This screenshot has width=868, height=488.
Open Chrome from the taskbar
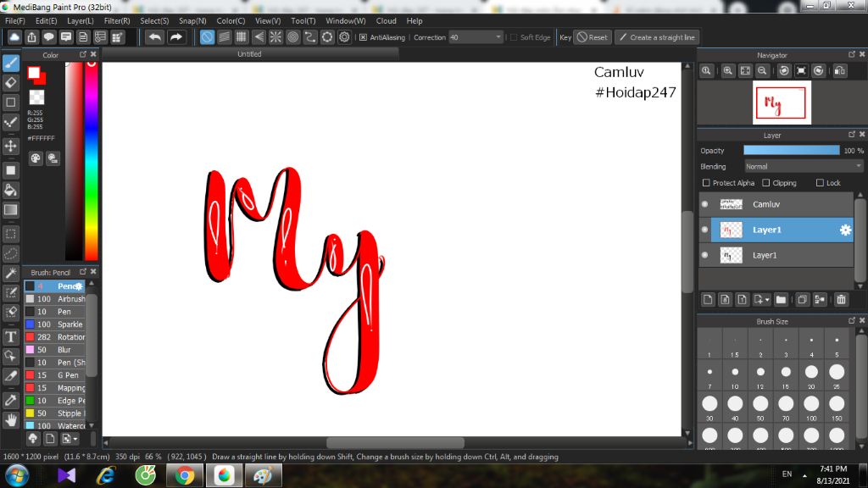[x=185, y=475]
